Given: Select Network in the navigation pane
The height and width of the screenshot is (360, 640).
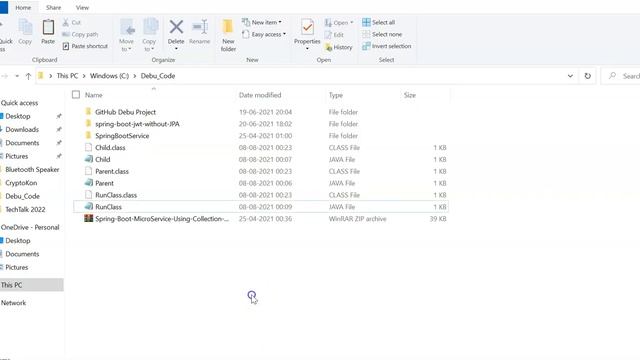Looking at the screenshot, I should (13, 303).
